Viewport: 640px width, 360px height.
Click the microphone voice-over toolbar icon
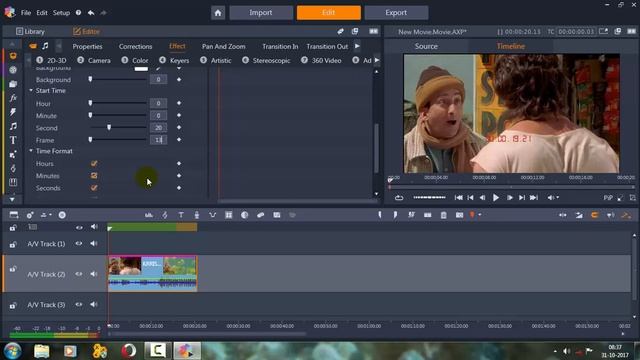[x=197, y=215]
